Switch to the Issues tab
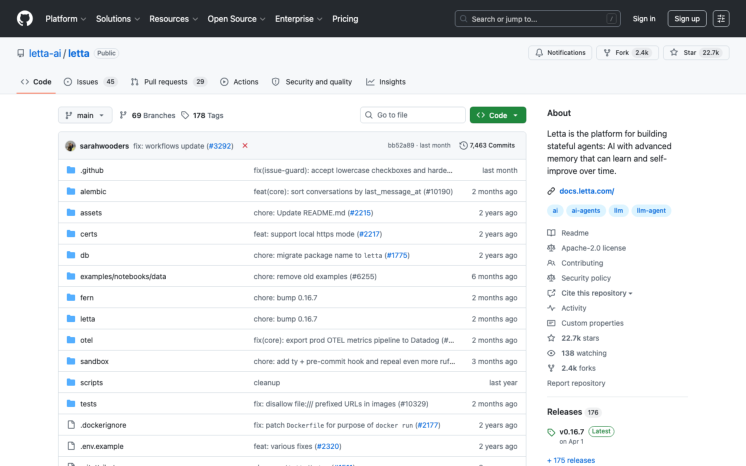The height and width of the screenshot is (466, 746). point(90,82)
